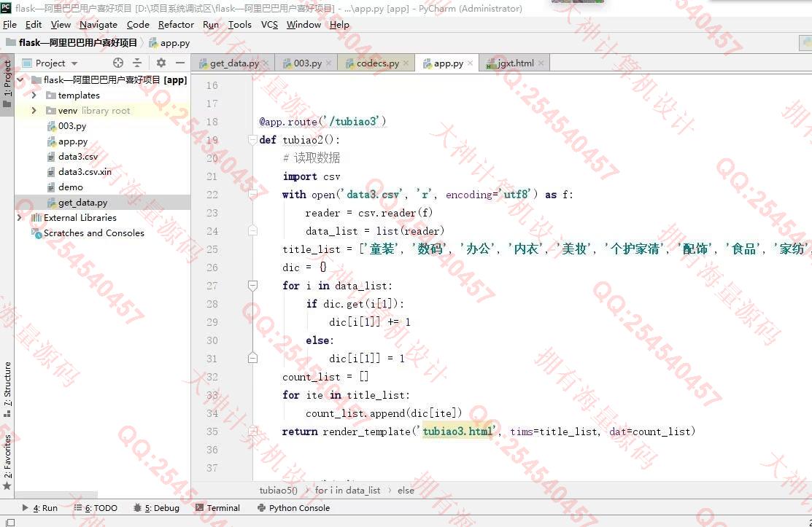812x527 pixels.
Task: Click 'for i in data_list' breadcrumb
Action: (x=347, y=491)
